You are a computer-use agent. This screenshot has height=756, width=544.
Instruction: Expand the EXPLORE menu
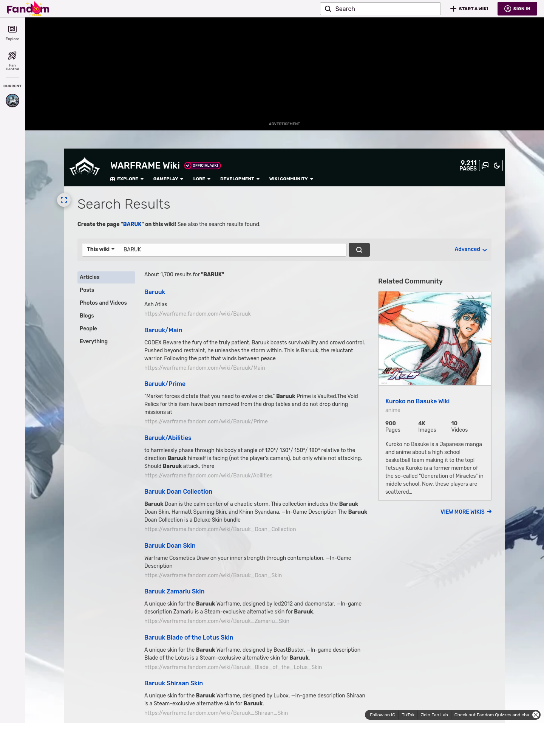127,179
